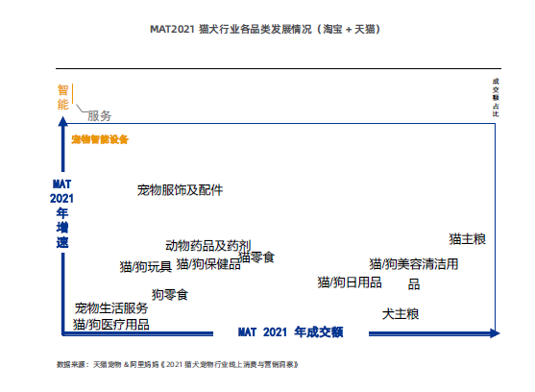Click the 宠物服饰及配件 data label

[x=180, y=190]
